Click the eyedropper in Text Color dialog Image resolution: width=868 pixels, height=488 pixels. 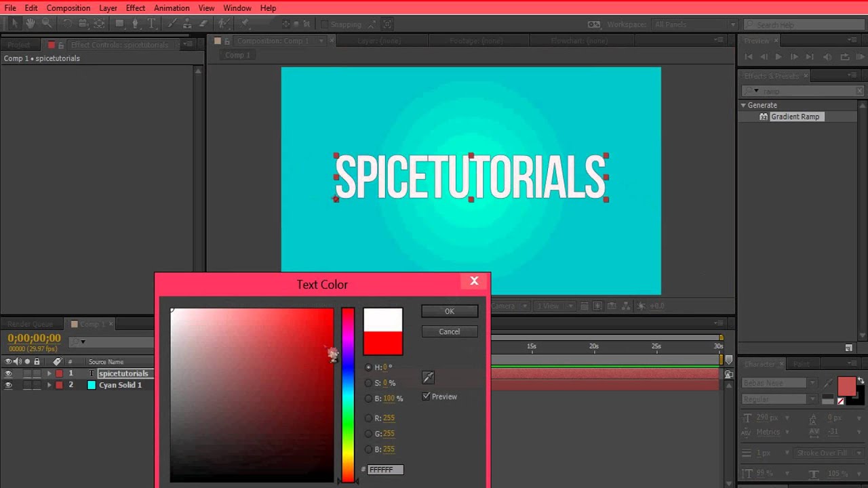coord(428,377)
